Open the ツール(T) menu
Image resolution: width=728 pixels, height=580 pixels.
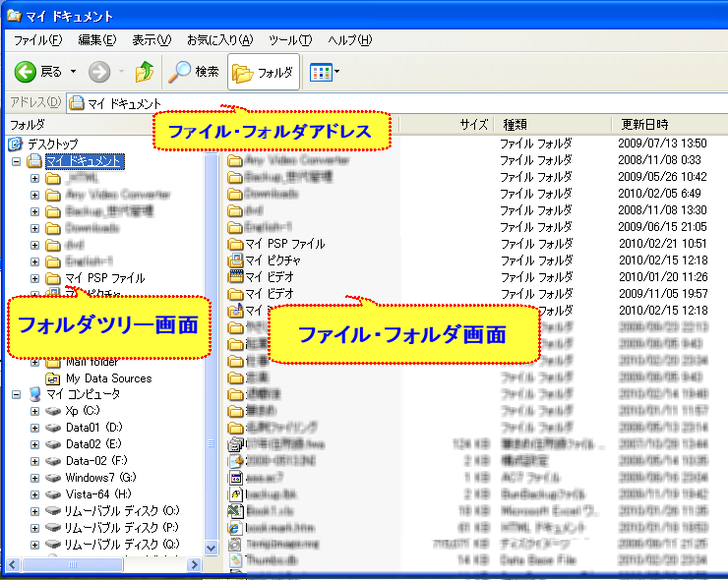point(289,40)
